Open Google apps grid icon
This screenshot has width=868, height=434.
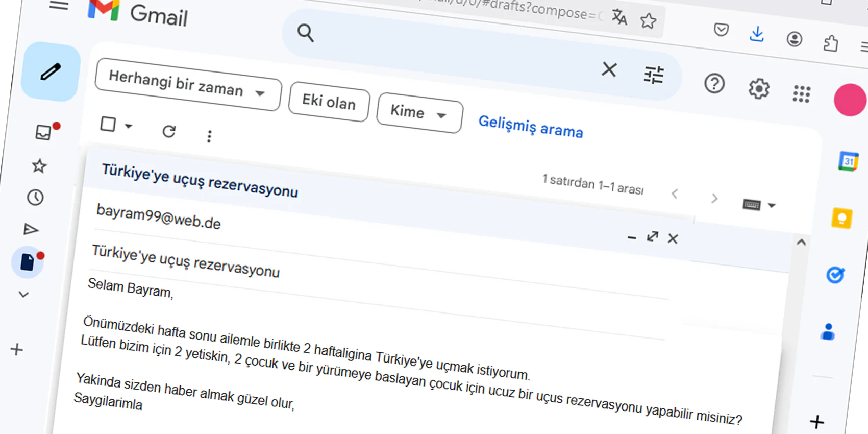click(x=802, y=94)
